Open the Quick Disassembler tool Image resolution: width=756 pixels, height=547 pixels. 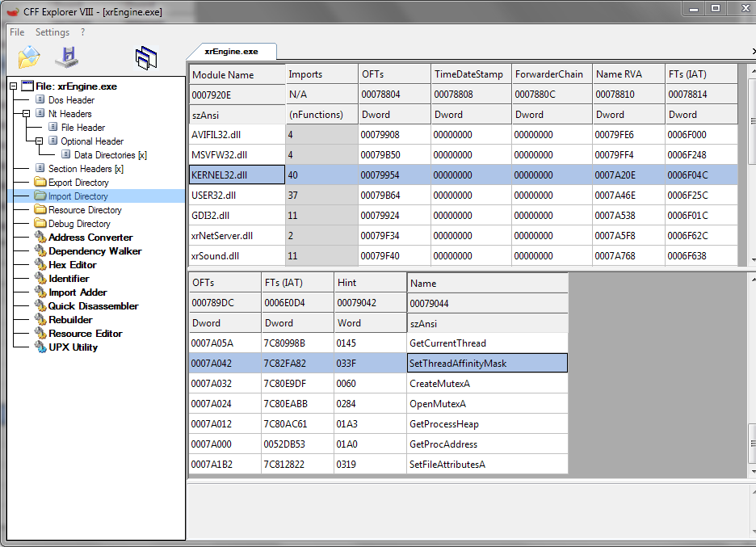(x=93, y=306)
